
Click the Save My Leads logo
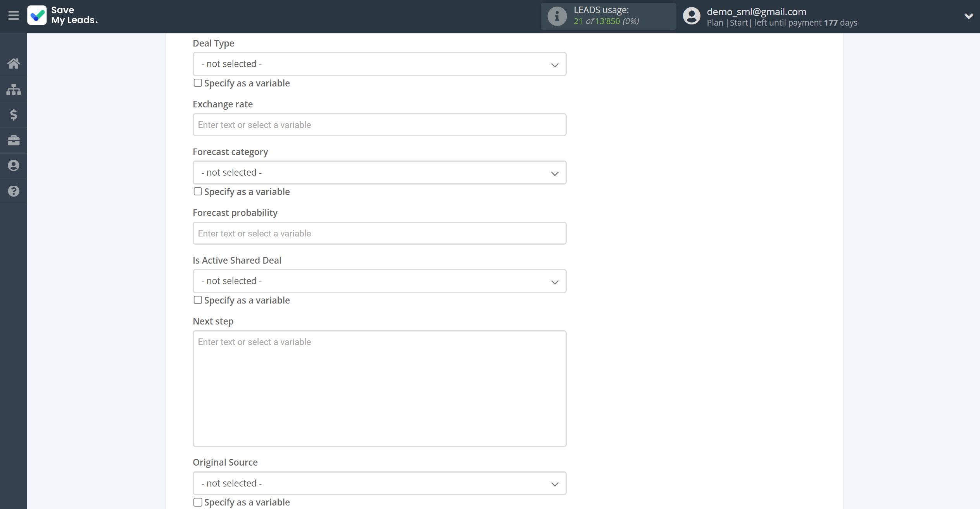(62, 16)
